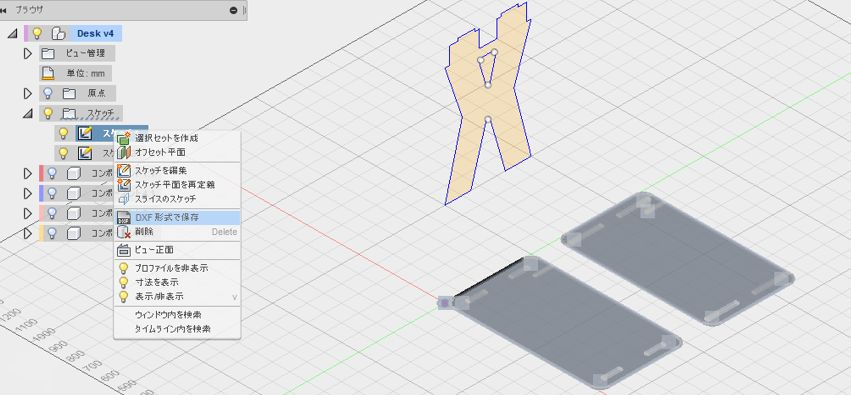Choose ビュー正面 from the context menu
The height and width of the screenshot is (395, 851).
[x=177, y=250]
